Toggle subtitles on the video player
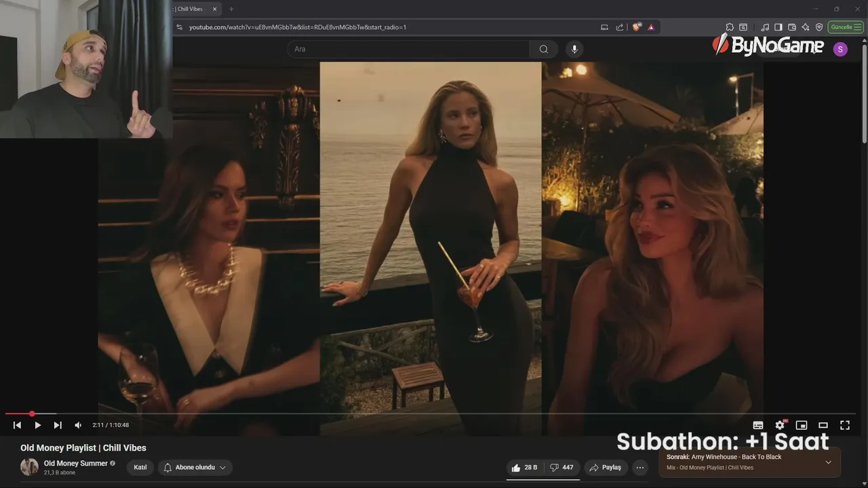This screenshot has height=488, width=868. tap(758, 425)
